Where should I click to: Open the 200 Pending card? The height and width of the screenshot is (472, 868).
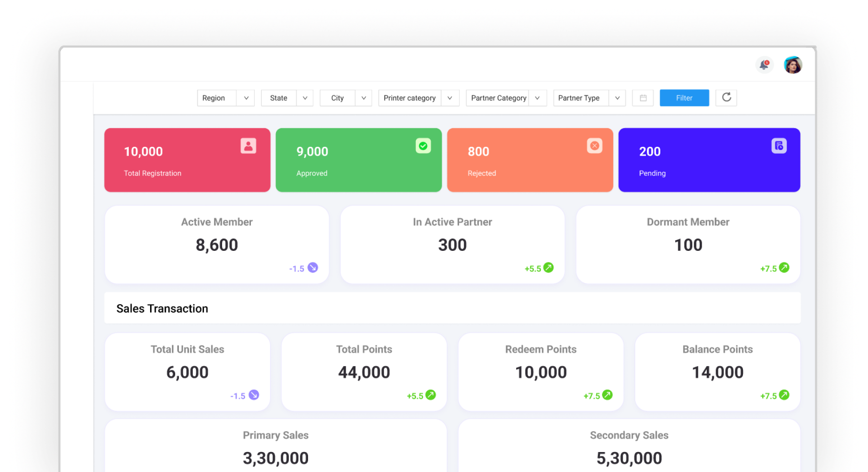tap(709, 160)
